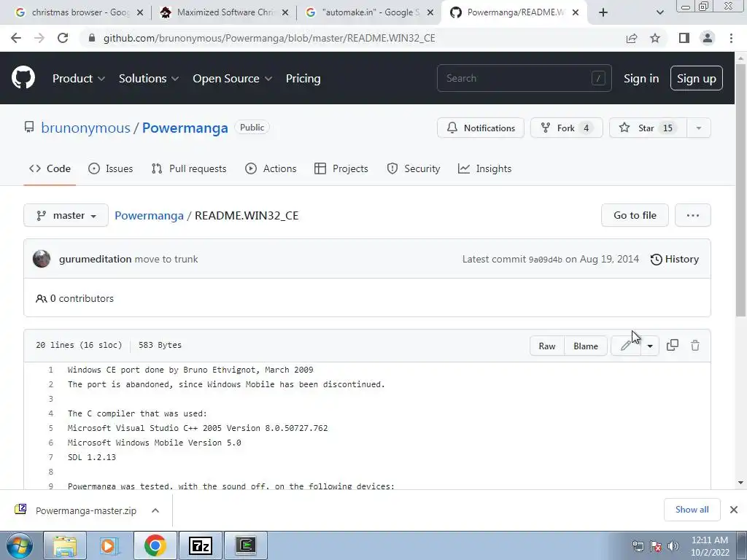This screenshot has height=560, width=747.
Task: Open Chrome tab search chevron
Action: [x=659, y=12]
